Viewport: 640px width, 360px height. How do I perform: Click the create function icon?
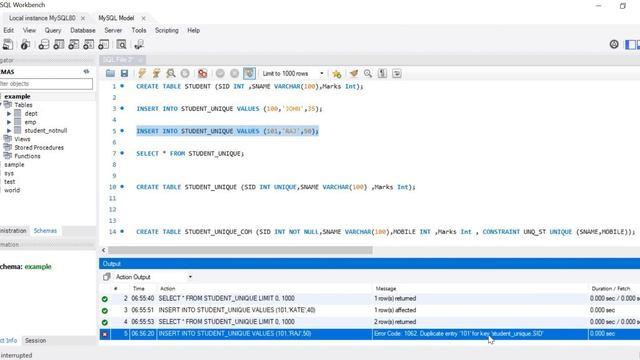(x=104, y=44)
